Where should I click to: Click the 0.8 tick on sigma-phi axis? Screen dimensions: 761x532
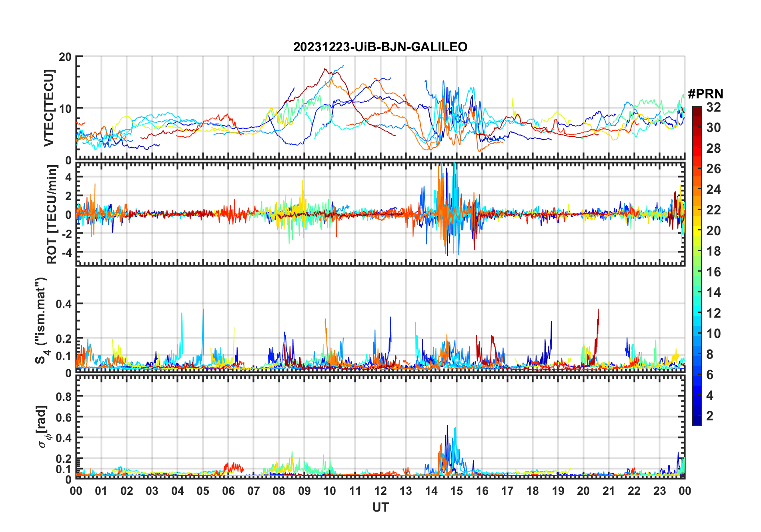pos(63,396)
